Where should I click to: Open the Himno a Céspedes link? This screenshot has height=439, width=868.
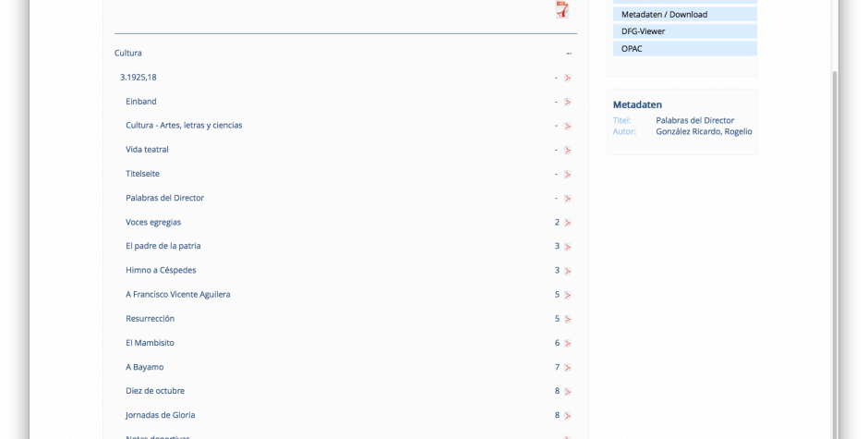click(x=161, y=271)
